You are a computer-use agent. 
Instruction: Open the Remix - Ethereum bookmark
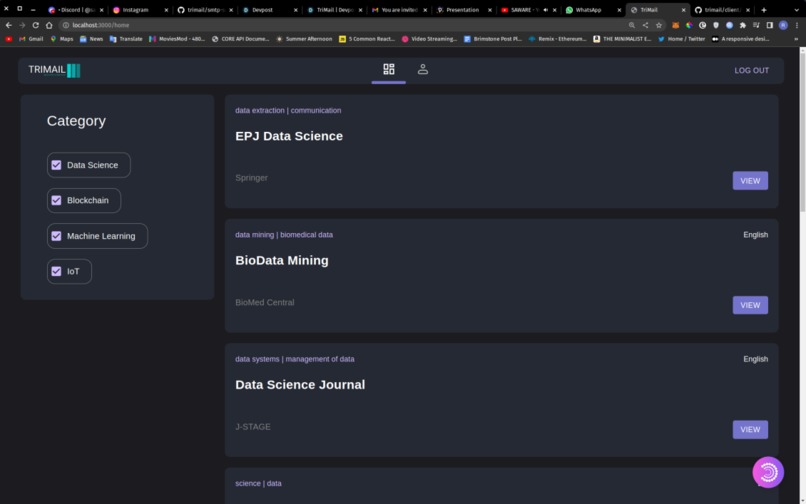click(x=557, y=39)
